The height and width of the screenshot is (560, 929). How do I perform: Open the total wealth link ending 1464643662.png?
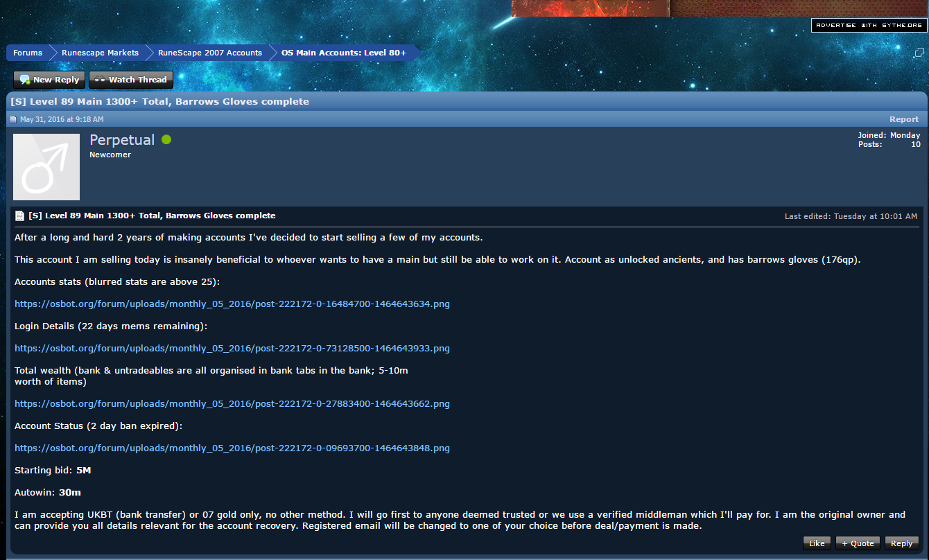(x=232, y=403)
